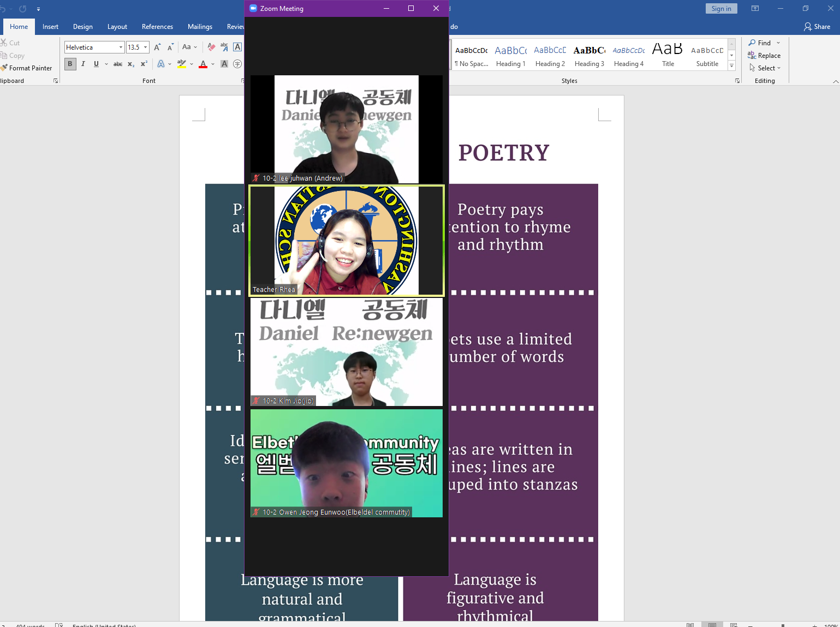Screen dimensions: 840x627
Task: Switch to the Design tab
Action: click(x=83, y=27)
